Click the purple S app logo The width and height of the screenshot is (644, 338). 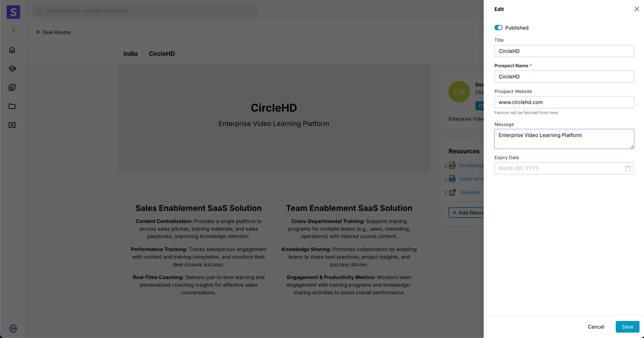(13, 12)
